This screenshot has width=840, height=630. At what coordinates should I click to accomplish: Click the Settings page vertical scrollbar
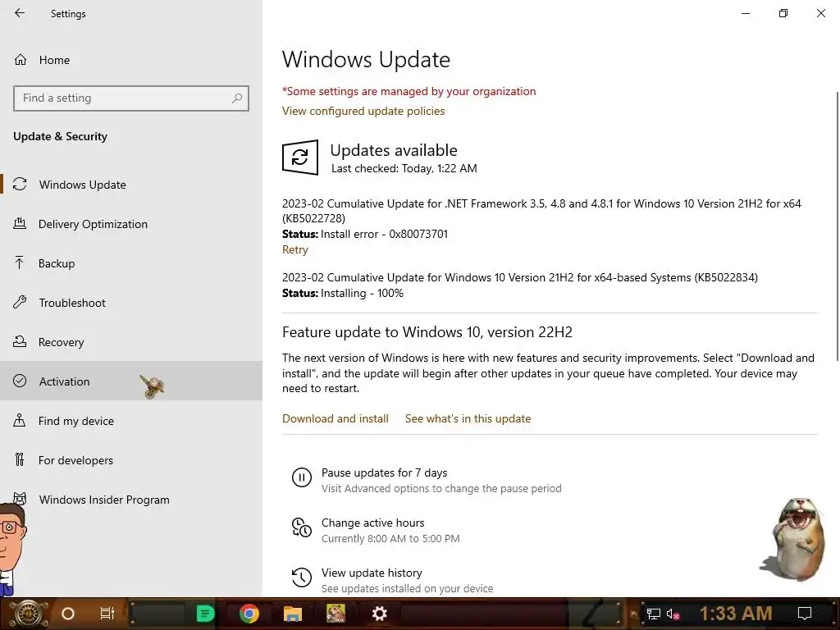[x=837, y=225]
